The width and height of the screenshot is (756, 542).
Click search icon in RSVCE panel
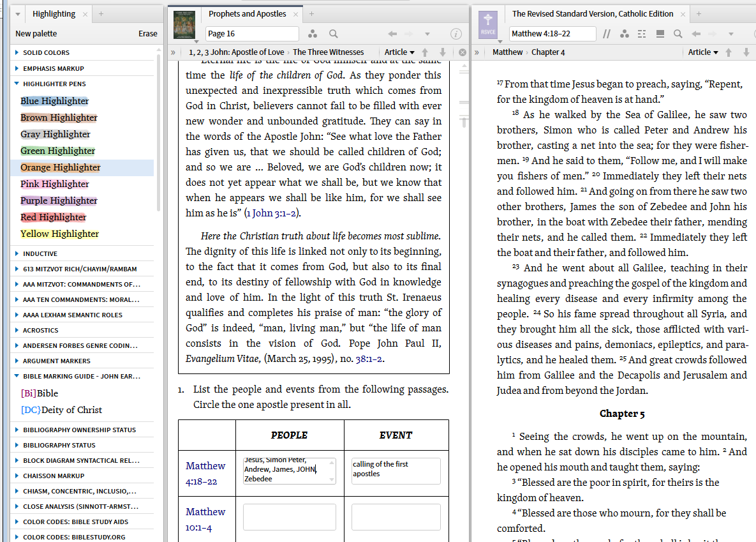(x=678, y=34)
